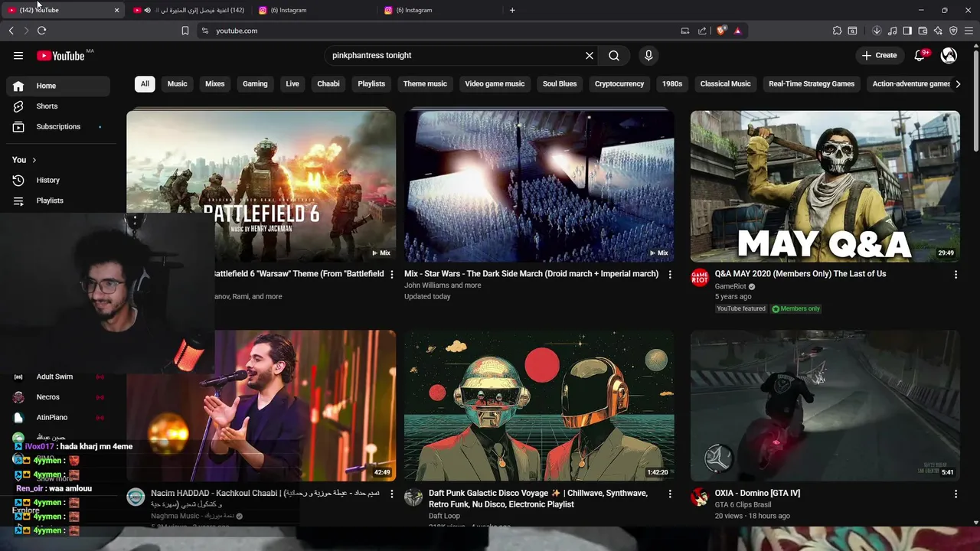
Task: Open the browser main menu icon
Action: [x=969, y=31]
